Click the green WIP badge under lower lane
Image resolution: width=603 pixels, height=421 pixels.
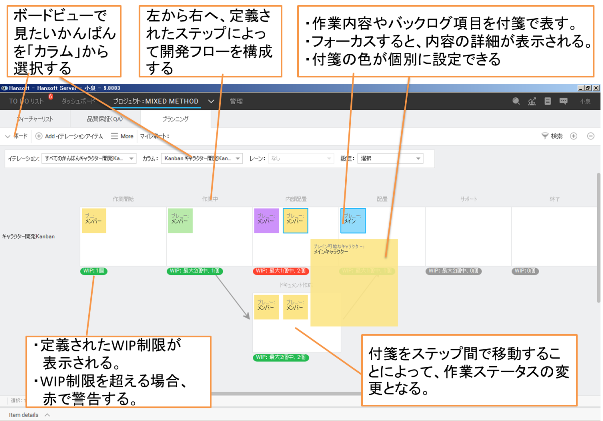point(281,358)
